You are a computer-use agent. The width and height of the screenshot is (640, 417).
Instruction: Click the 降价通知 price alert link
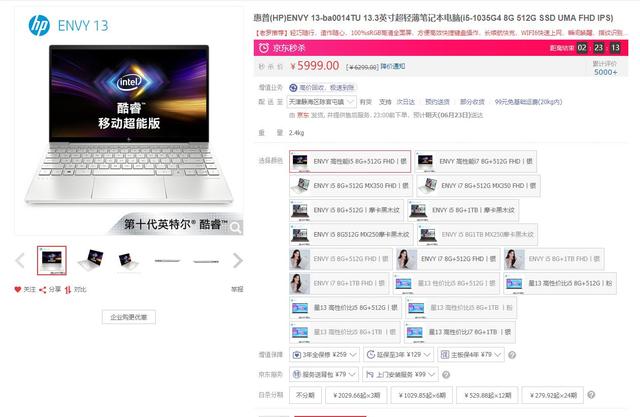click(x=393, y=66)
